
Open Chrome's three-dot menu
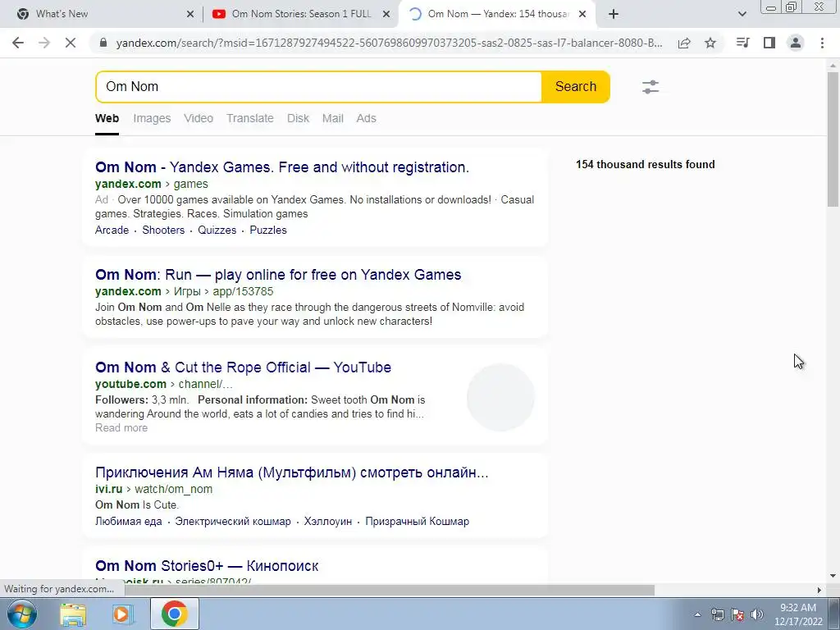pos(822,43)
